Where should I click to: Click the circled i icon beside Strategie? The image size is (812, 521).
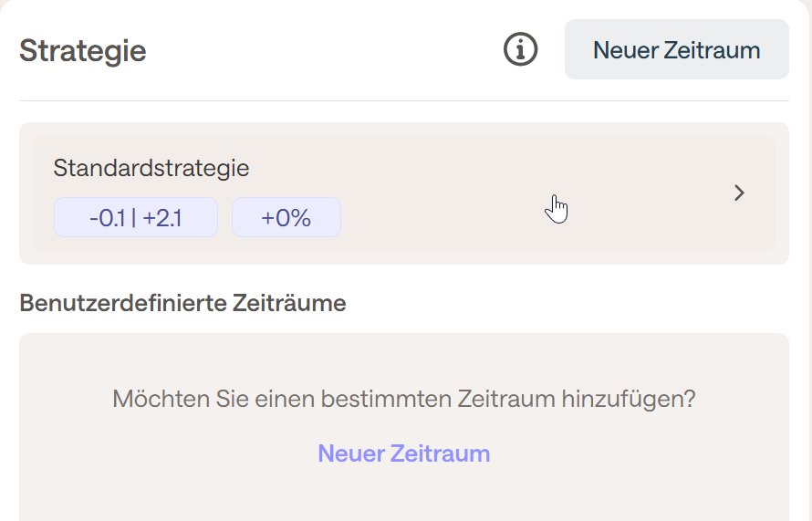tap(521, 49)
